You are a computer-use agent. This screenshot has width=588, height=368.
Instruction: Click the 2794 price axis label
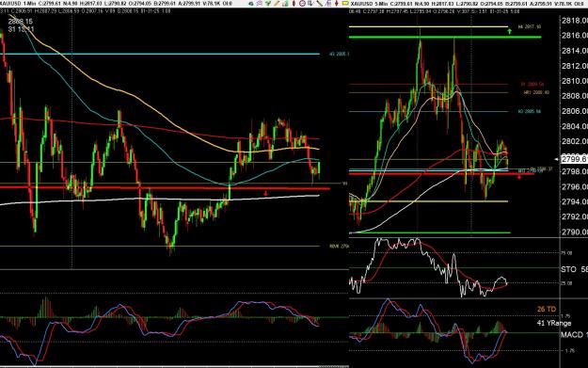tap(574, 201)
